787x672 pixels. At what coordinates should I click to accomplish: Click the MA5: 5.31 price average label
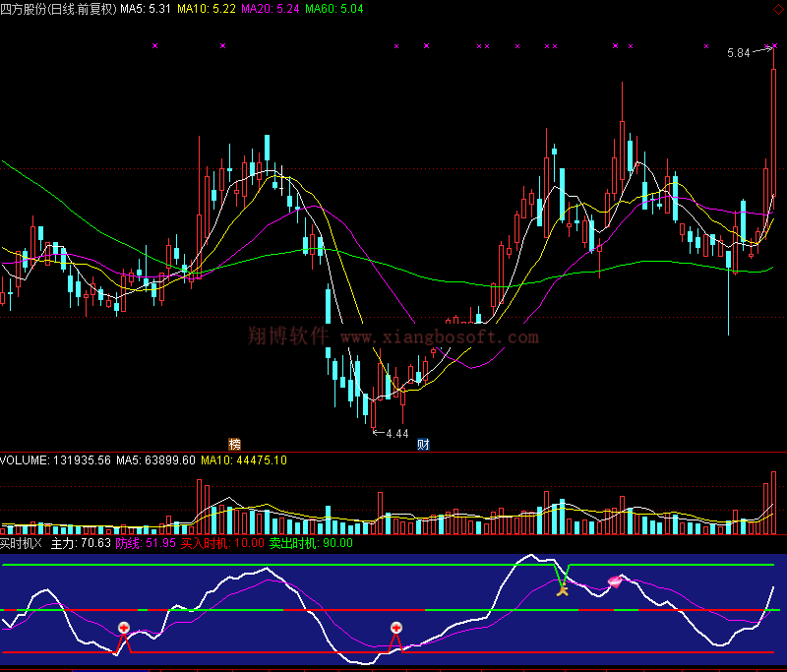coord(146,9)
